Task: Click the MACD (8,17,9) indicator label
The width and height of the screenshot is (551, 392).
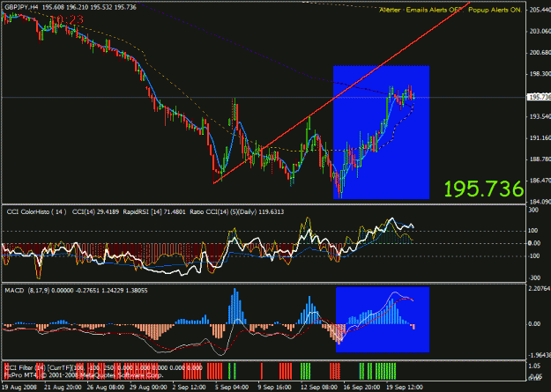Action: [27, 291]
